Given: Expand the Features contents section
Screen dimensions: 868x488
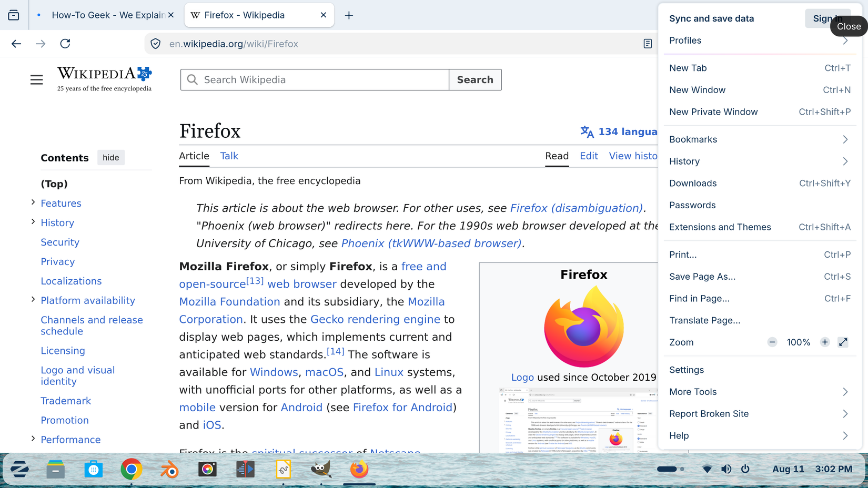Looking at the screenshot, I should (33, 202).
